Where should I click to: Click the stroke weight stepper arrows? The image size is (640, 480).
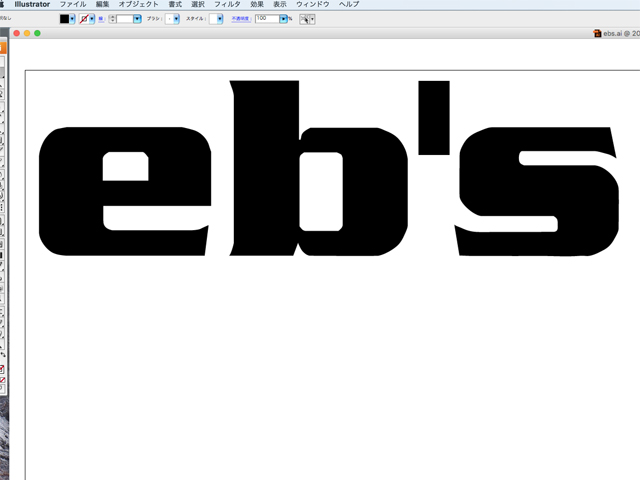click(x=112, y=18)
